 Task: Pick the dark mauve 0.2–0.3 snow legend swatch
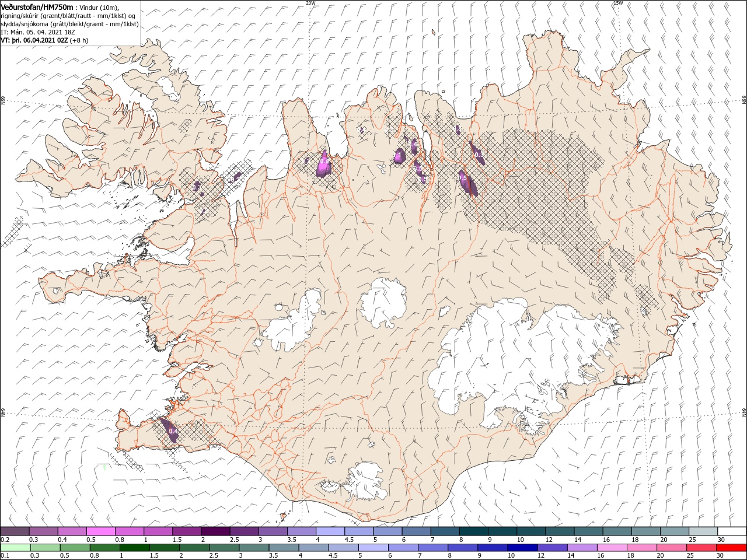(x=15, y=531)
